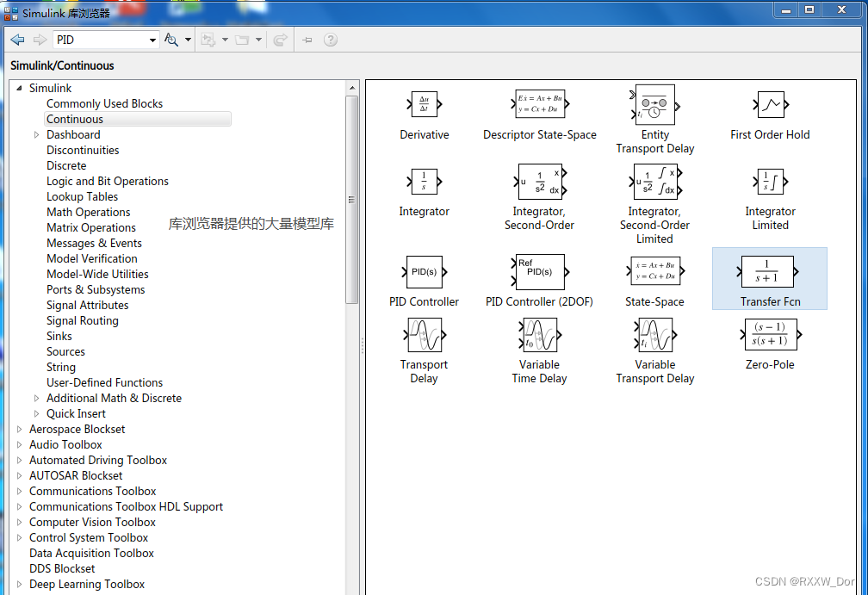Open the PID search box dropdown
Viewport: 868px width, 595px height.
152,40
